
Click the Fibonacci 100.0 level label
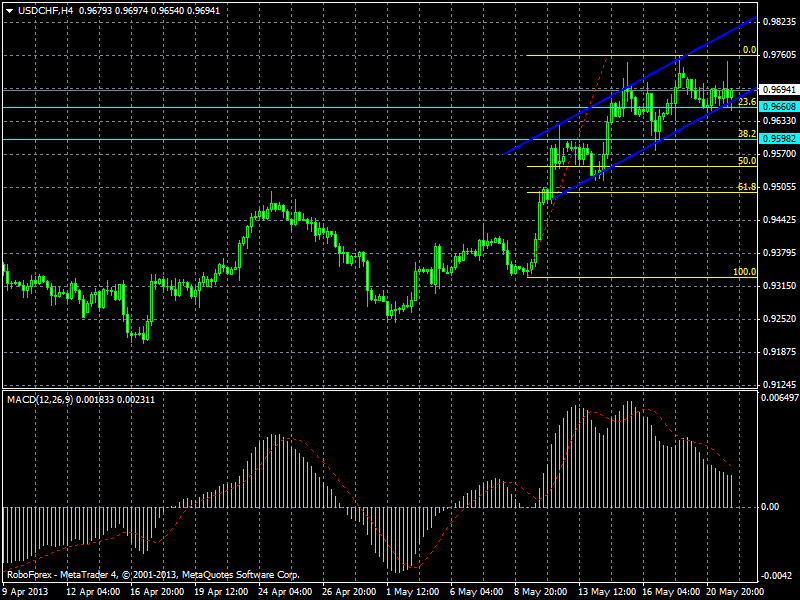click(x=744, y=272)
